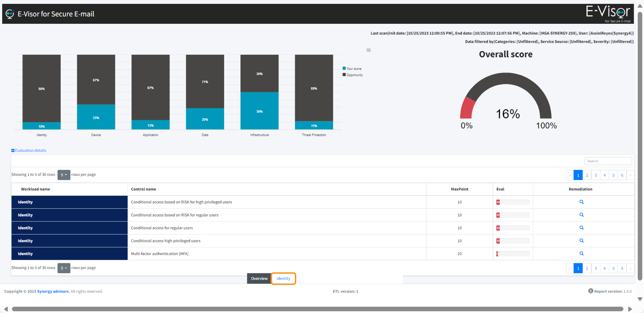Click 'Conditional access based on RISK for regular users'
Image resolution: width=644 pixels, height=313 pixels.
click(x=175, y=215)
